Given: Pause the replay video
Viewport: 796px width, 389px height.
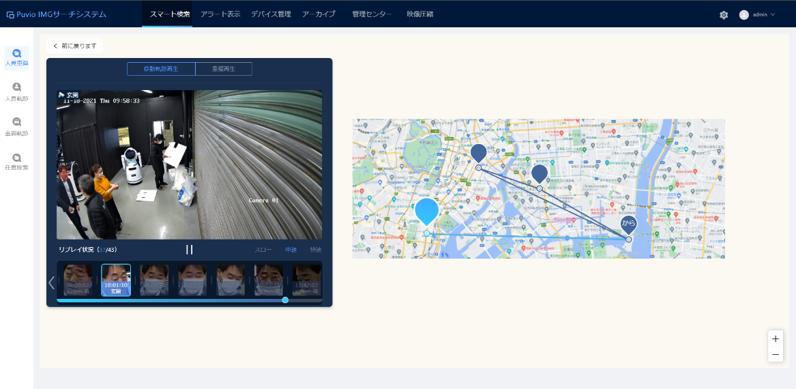Looking at the screenshot, I should (189, 249).
